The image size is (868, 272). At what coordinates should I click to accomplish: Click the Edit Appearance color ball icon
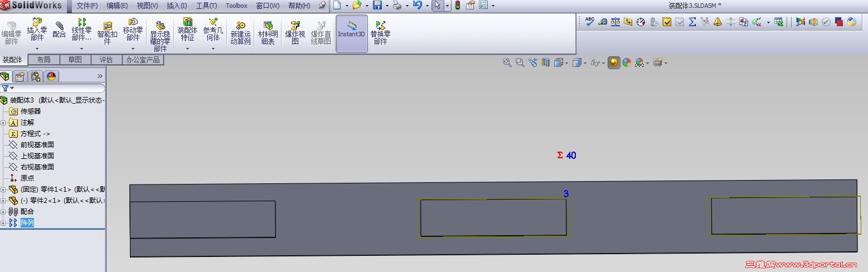(627, 62)
